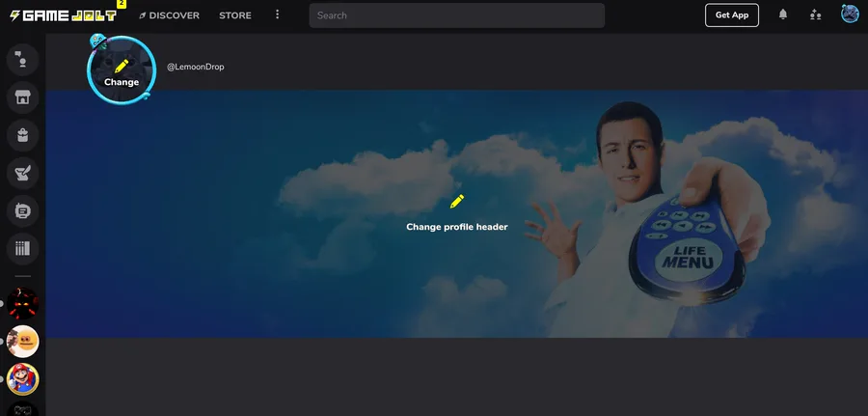The height and width of the screenshot is (416, 868).
Task: Open the game library sidebar icon
Action: tap(23, 248)
